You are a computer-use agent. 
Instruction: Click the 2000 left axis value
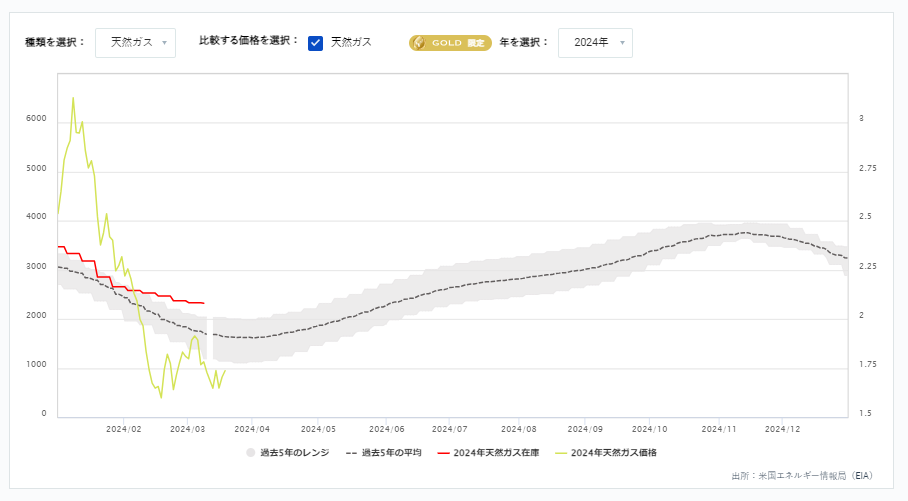pyautogui.click(x=36, y=316)
